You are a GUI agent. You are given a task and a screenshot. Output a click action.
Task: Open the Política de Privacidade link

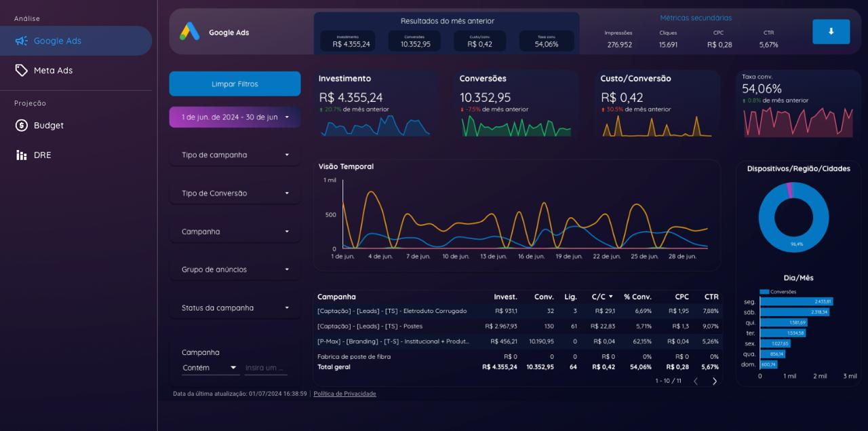[344, 393]
